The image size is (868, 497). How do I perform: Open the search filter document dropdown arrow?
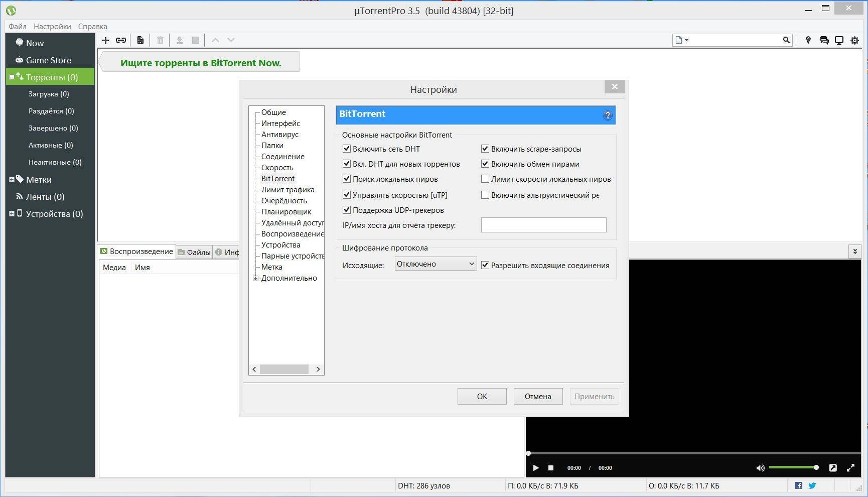(x=686, y=40)
